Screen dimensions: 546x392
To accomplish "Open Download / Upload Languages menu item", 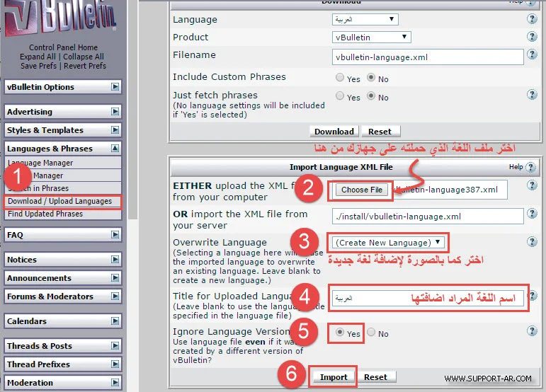I will [x=60, y=202].
